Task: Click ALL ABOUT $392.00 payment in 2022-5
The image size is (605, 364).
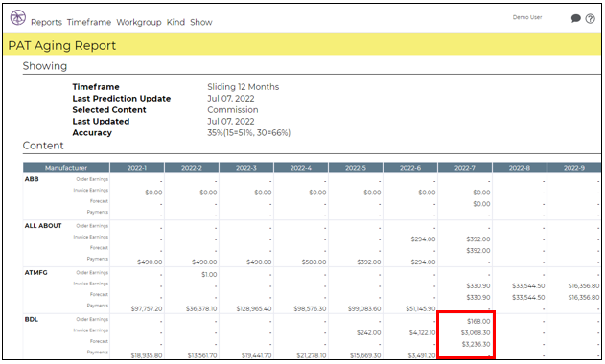Action: (x=368, y=262)
